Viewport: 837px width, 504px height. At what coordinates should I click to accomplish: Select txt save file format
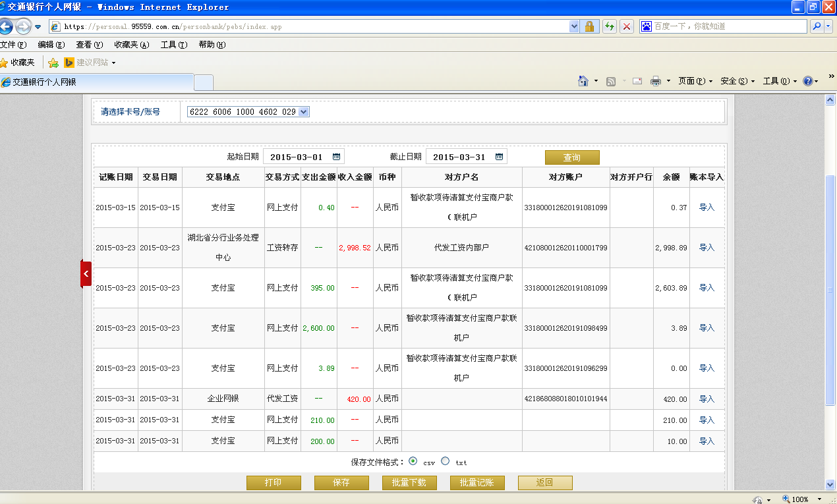[x=446, y=461]
